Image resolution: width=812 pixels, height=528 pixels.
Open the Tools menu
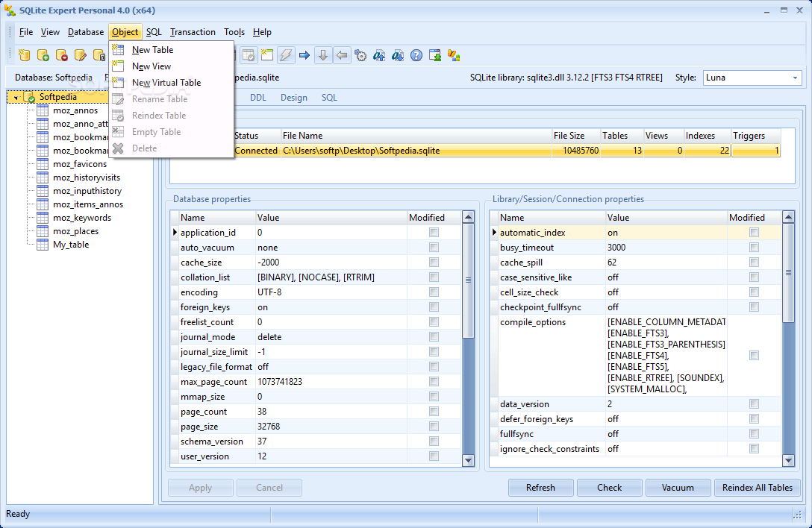(x=234, y=32)
